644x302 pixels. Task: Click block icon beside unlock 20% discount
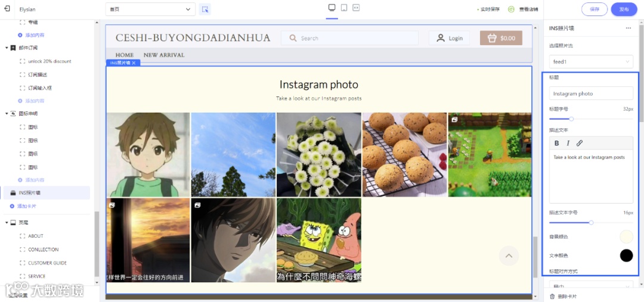point(23,61)
